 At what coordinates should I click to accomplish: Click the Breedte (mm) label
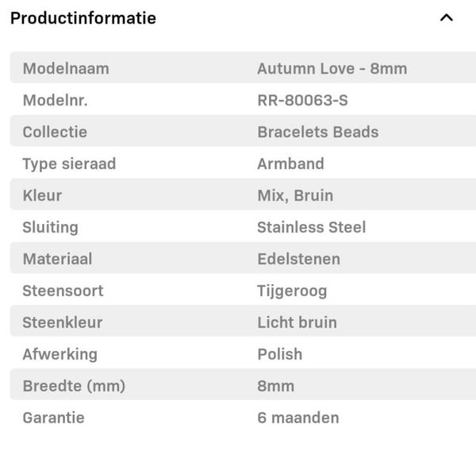[x=74, y=386]
